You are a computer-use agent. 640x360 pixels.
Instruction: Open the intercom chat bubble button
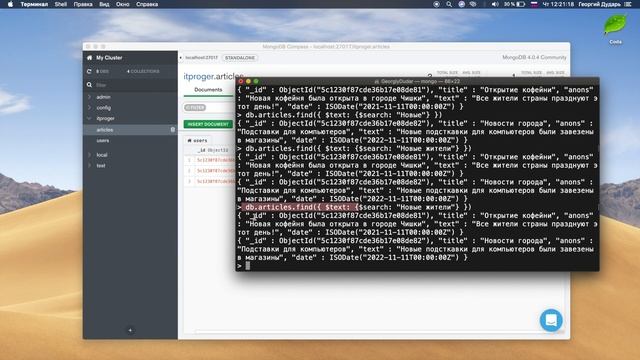(x=551, y=320)
